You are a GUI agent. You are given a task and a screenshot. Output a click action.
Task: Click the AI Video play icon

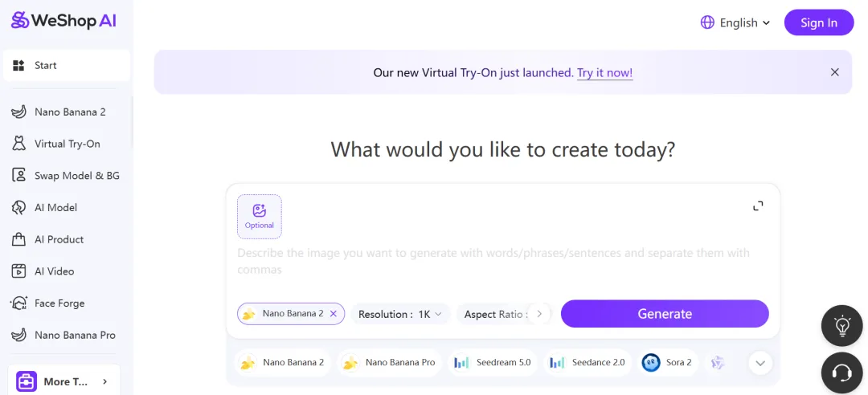coord(18,271)
